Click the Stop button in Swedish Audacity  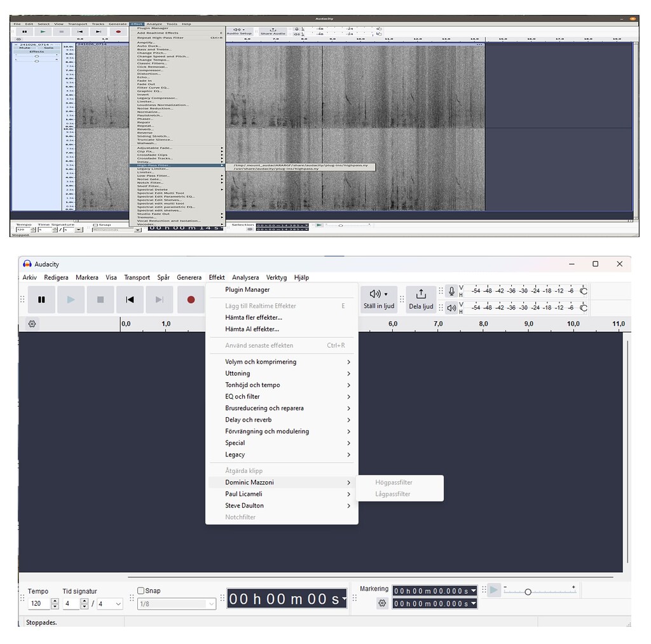100,299
